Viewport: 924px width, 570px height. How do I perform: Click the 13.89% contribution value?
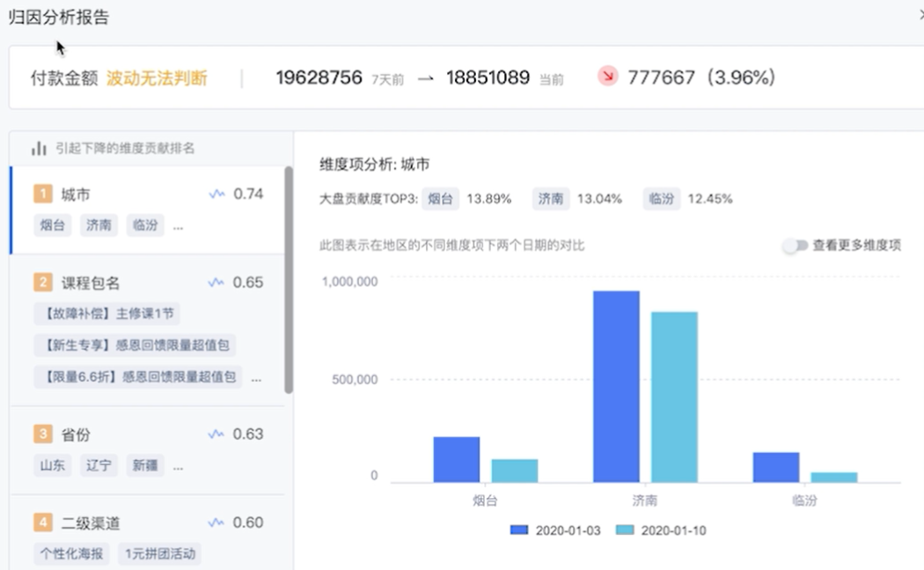pos(489,199)
